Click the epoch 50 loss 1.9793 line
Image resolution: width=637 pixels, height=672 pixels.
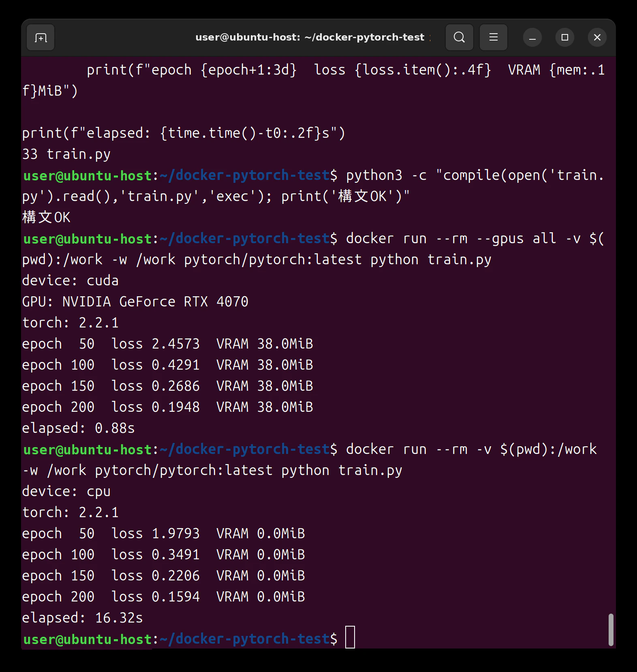click(x=163, y=533)
